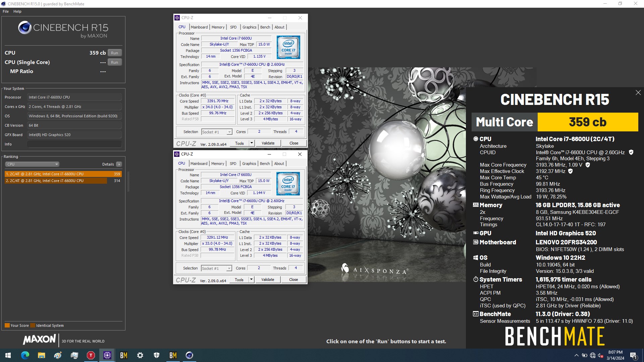This screenshot has width=644, height=362.
Task: Click Tools button in lower CPU-Z window
Action: (239, 280)
